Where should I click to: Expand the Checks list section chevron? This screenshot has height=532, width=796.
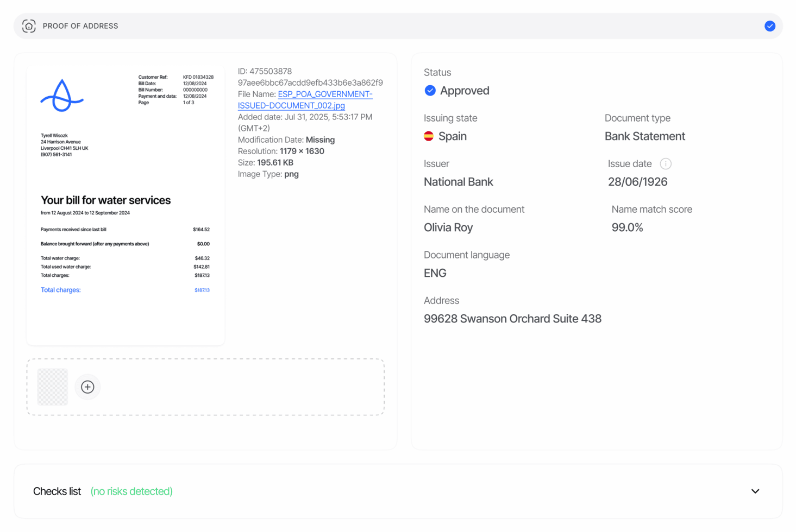pyautogui.click(x=755, y=491)
